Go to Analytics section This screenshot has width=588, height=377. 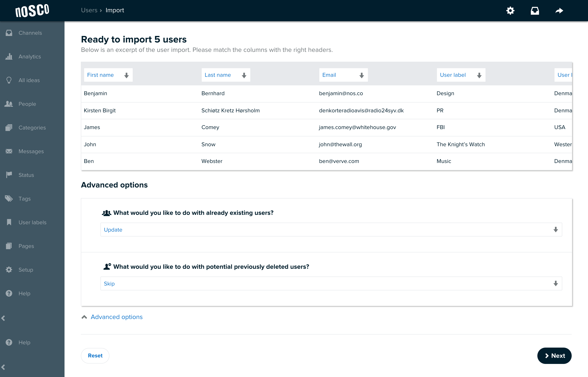pyautogui.click(x=30, y=57)
